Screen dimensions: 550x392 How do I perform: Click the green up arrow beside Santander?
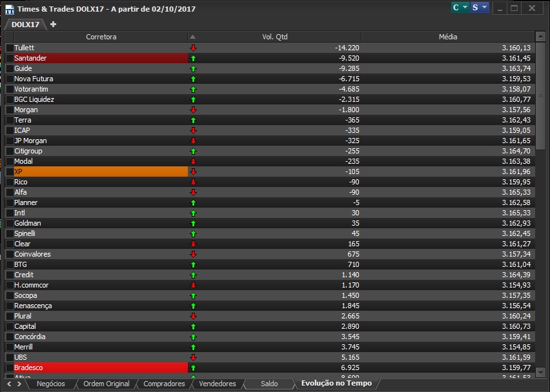pyautogui.click(x=193, y=59)
